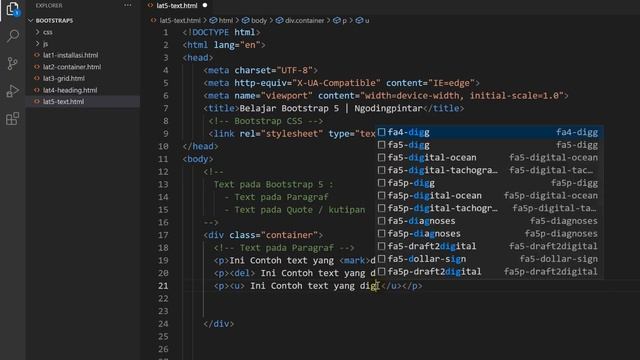
Task: Click HTML file icon of lat1-installasi.html
Action: coord(37,55)
